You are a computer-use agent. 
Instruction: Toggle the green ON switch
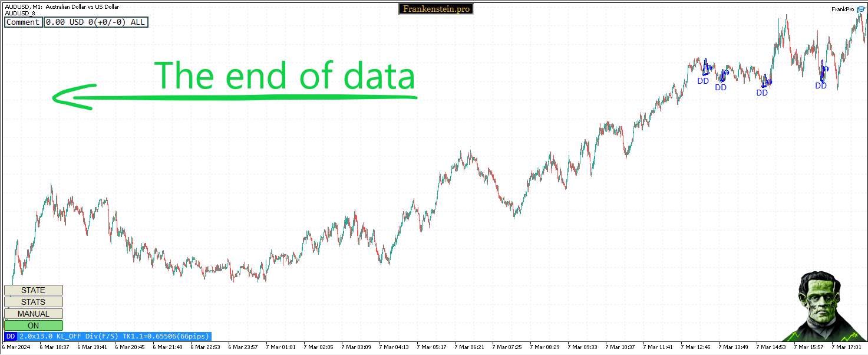(x=34, y=326)
